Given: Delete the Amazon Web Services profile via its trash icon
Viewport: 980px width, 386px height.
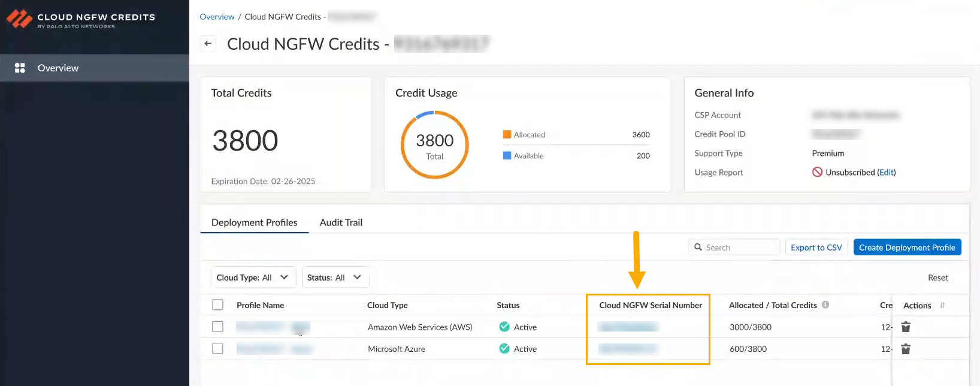Looking at the screenshot, I should click(x=906, y=327).
